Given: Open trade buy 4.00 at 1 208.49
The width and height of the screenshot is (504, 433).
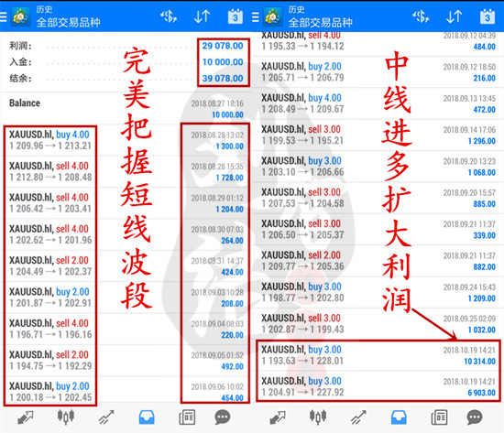Looking at the screenshot, I should tap(378, 103).
